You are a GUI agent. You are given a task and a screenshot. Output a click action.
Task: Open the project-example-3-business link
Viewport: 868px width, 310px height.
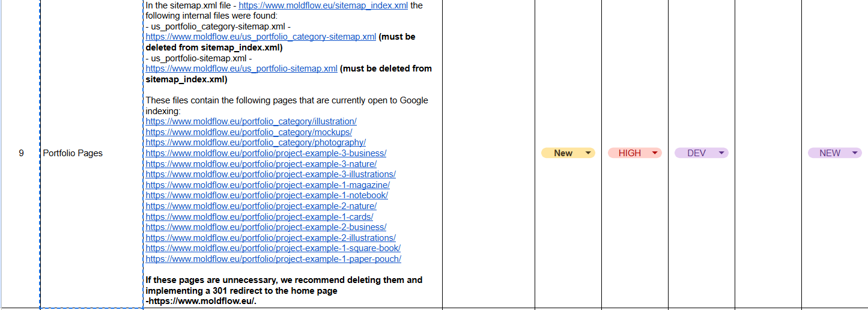(x=266, y=153)
